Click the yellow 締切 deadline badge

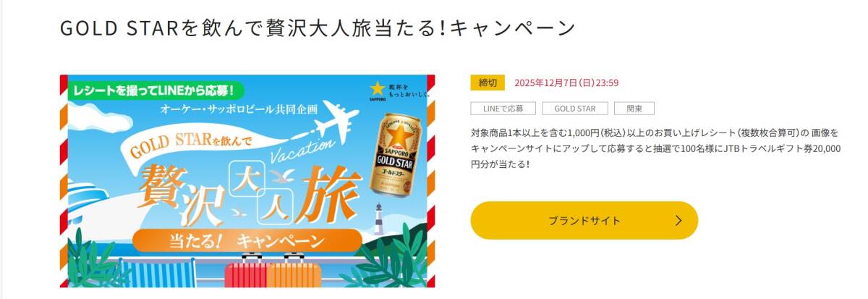488,83
